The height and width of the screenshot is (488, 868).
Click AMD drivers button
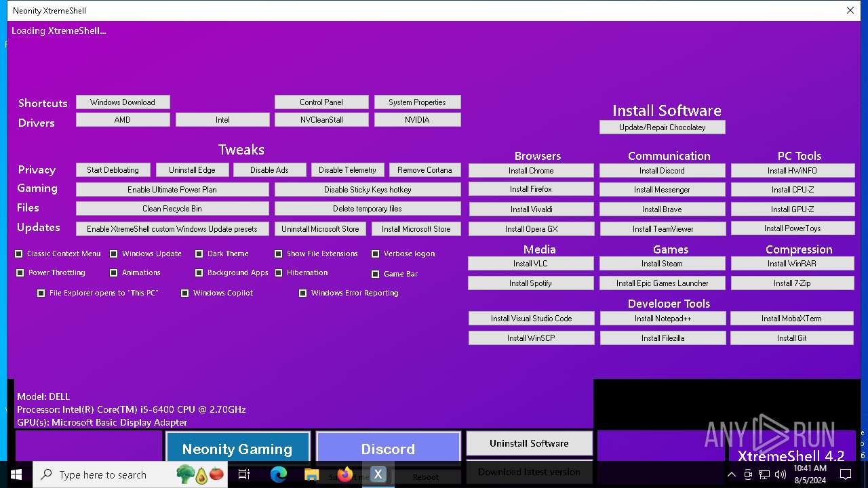[123, 120]
